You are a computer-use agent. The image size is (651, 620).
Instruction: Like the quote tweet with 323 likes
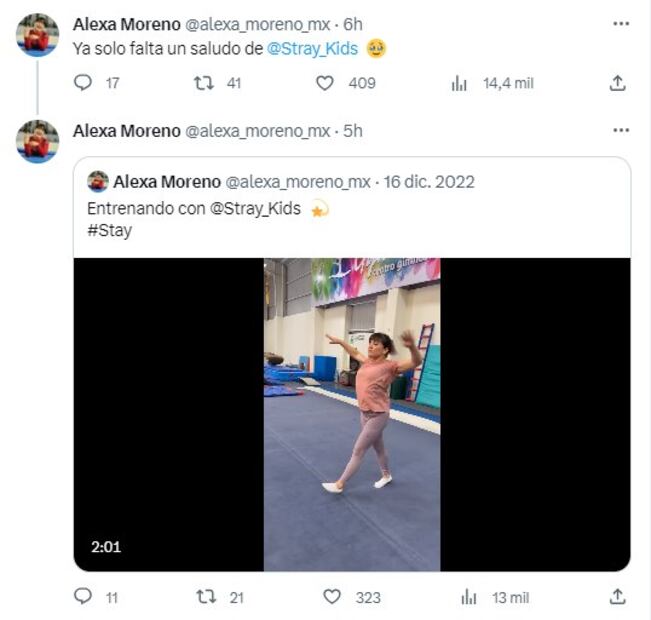[332, 597]
